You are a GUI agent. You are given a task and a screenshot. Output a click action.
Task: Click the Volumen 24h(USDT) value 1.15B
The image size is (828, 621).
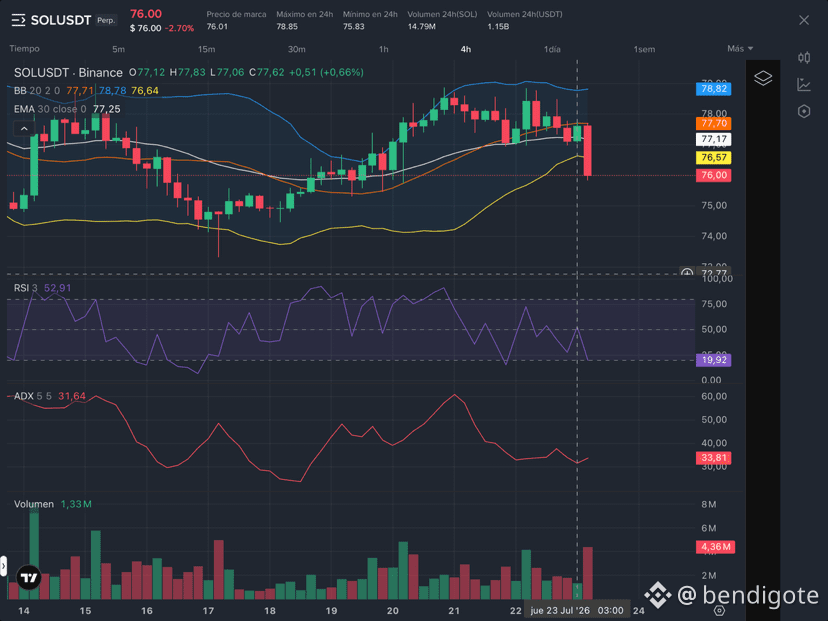498,26
